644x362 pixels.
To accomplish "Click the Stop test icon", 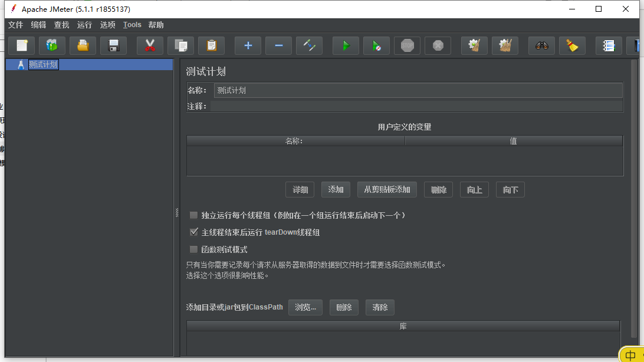I will point(407,45).
